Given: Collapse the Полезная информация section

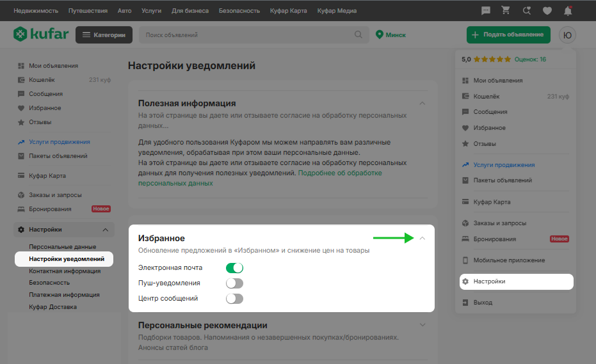Looking at the screenshot, I should (x=422, y=103).
